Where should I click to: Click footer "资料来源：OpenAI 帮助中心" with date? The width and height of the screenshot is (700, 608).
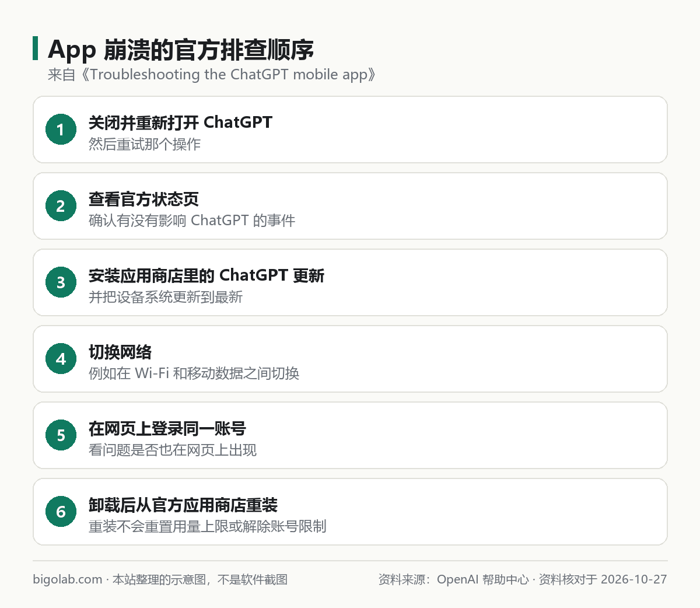pyautogui.click(x=523, y=579)
